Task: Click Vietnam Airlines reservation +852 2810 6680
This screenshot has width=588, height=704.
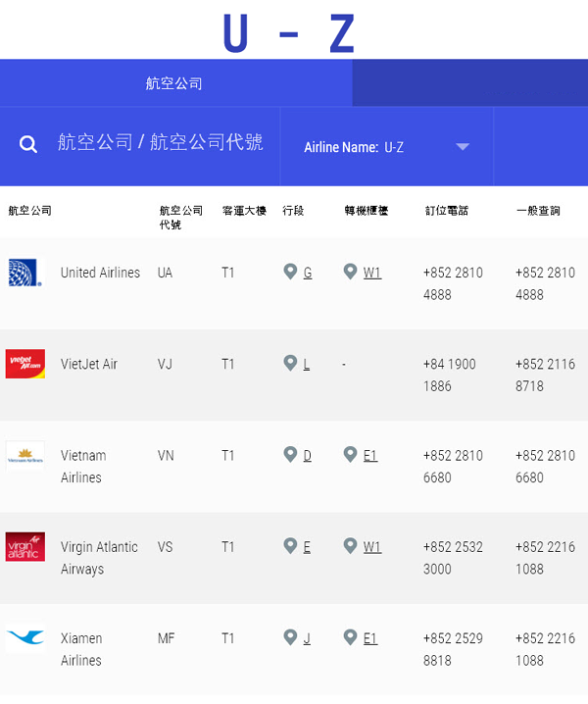Action: tap(453, 467)
